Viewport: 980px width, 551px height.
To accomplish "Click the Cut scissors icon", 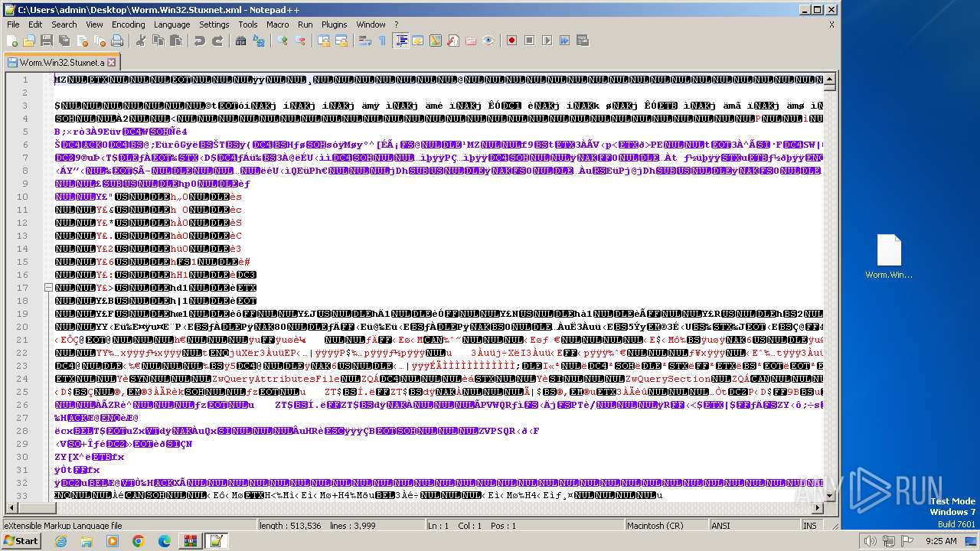I will [141, 41].
